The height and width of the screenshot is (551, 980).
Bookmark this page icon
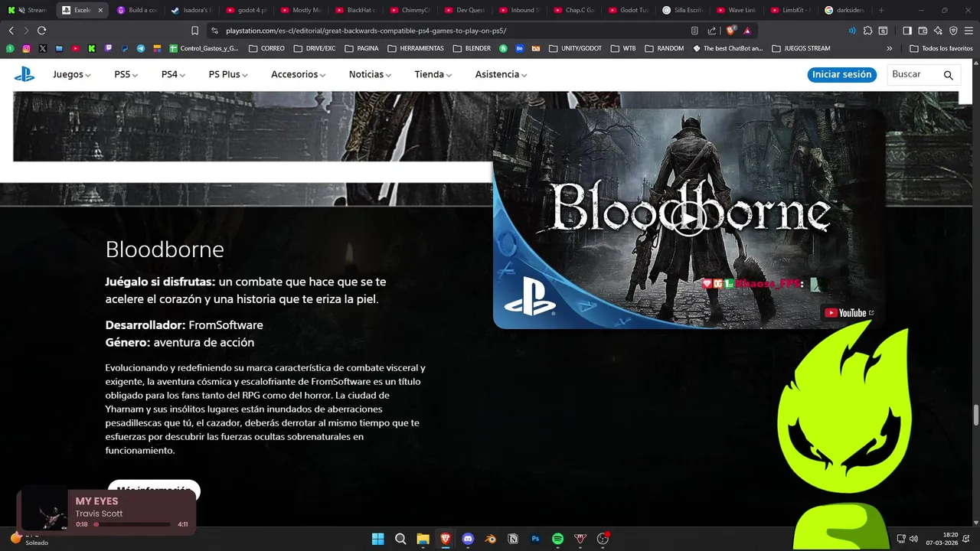(194, 31)
